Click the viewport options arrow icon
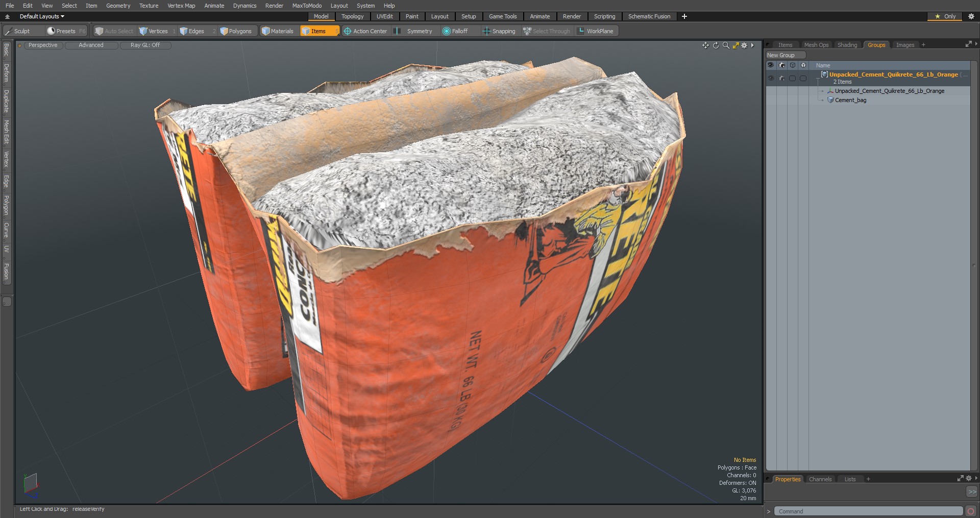Viewport: 980px width, 518px height. coord(752,45)
